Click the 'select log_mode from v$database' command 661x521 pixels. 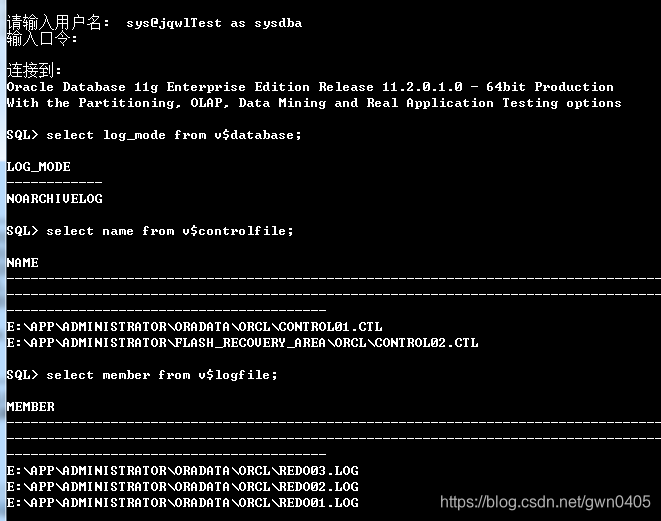point(174,135)
